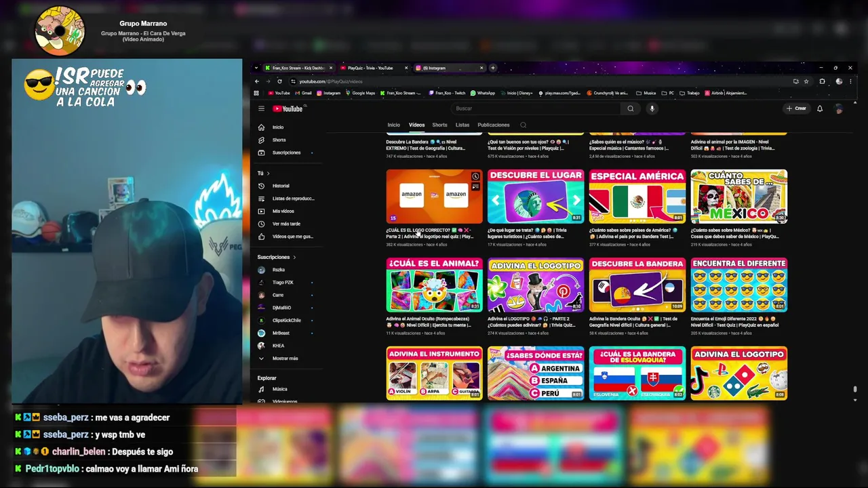This screenshot has height=488, width=868.
Task: Switch to the Instagram browser tab
Action: click(450, 68)
